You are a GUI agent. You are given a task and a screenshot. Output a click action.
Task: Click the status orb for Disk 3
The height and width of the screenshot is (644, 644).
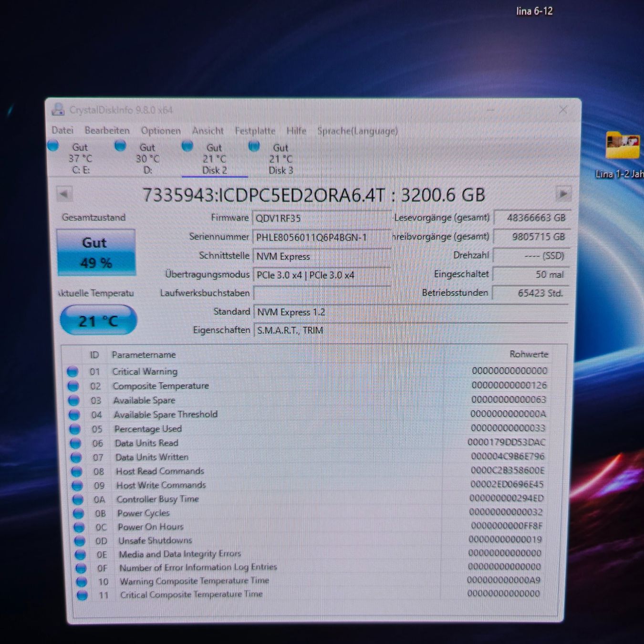point(254,146)
